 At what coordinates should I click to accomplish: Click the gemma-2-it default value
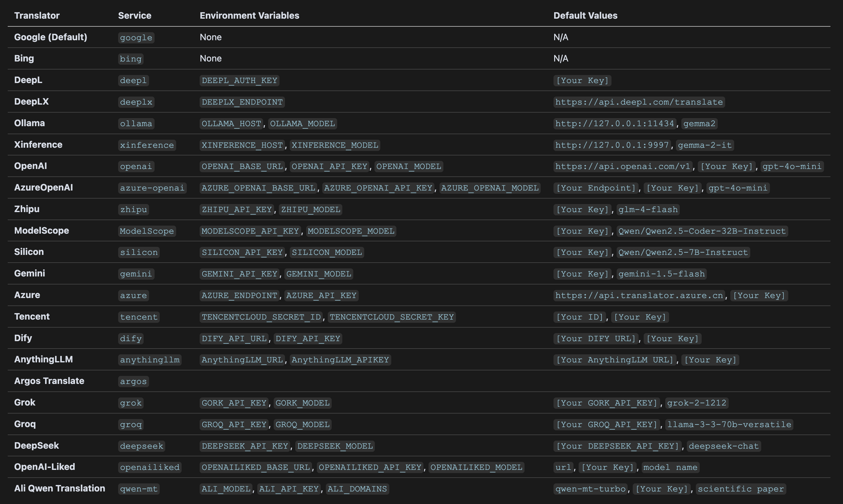[x=705, y=145]
